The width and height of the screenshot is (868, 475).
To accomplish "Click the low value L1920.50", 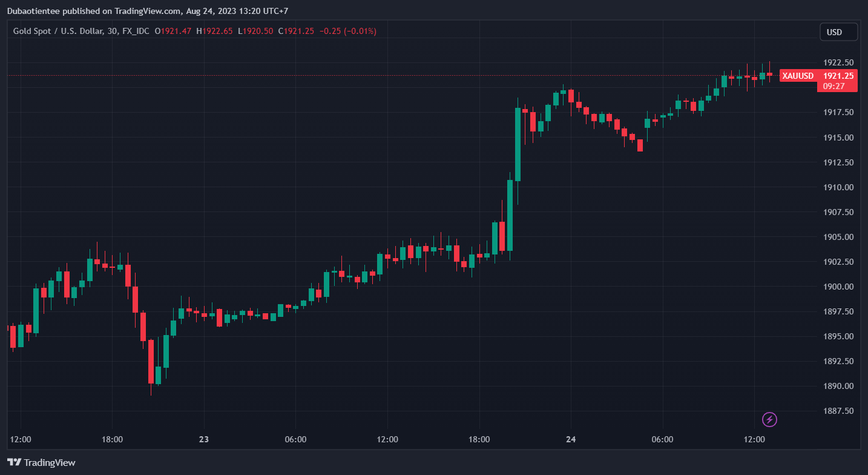I will (x=255, y=32).
